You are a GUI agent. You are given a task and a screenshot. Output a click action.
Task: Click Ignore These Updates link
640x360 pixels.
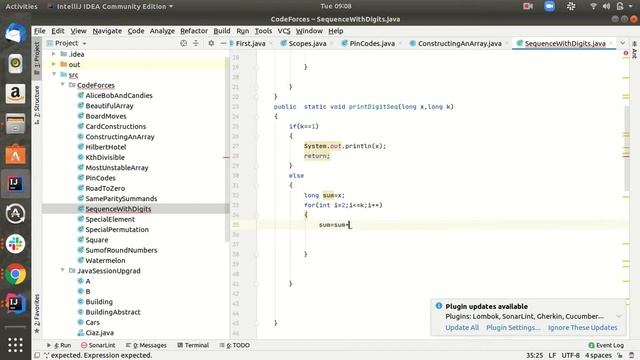pos(582,328)
